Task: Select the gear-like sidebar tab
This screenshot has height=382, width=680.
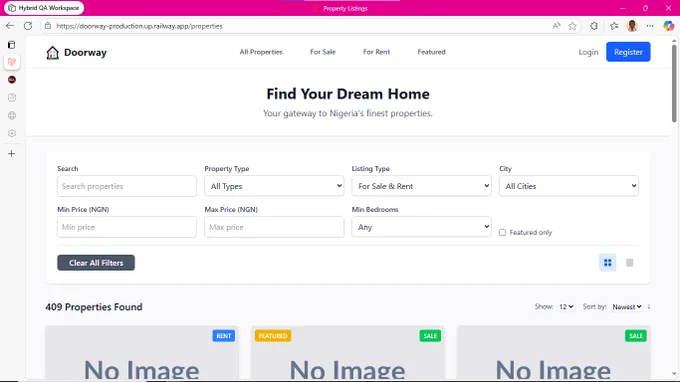Action: click(12, 133)
